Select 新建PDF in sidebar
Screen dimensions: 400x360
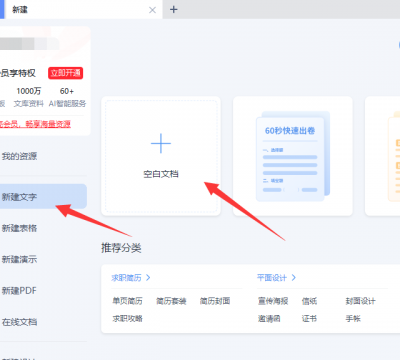click(19, 290)
